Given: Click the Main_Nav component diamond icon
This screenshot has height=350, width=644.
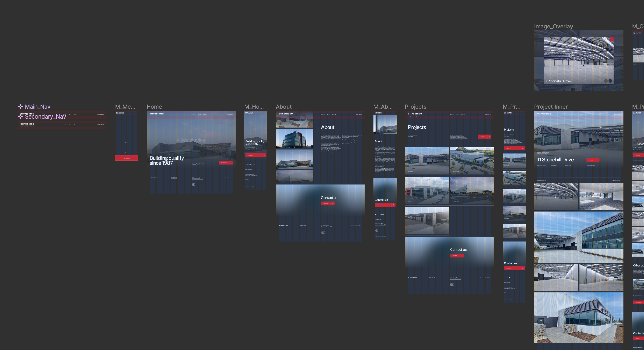Looking at the screenshot, I should point(20,107).
